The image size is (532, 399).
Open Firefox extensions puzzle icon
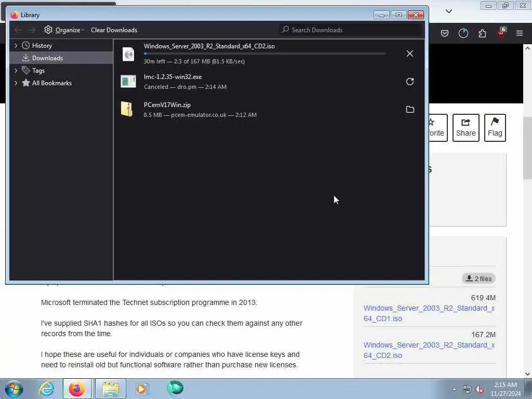pyautogui.click(x=482, y=33)
